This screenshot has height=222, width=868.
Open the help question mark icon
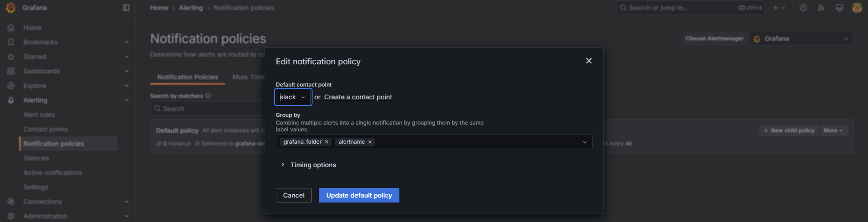pyautogui.click(x=803, y=8)
